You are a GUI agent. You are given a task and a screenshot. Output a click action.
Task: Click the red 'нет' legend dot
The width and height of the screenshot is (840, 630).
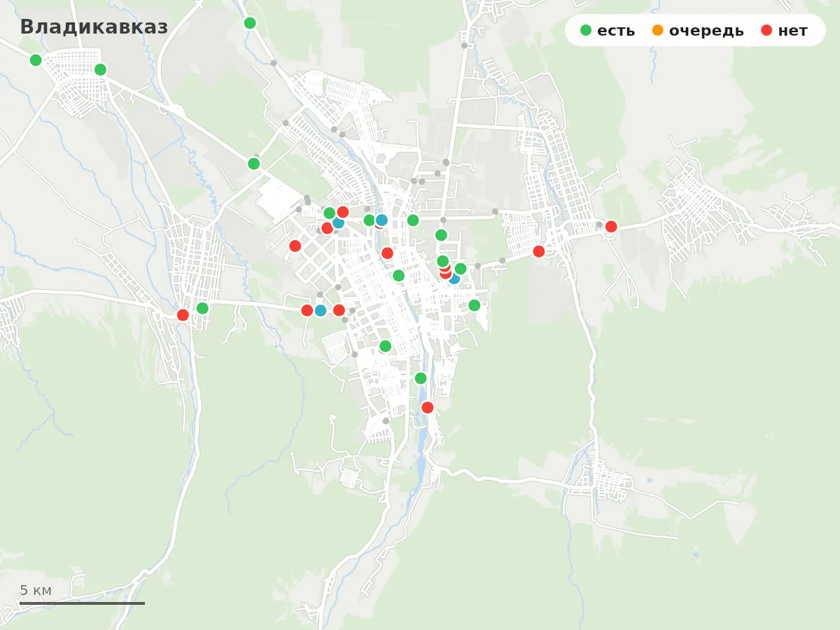pos(766,30)
